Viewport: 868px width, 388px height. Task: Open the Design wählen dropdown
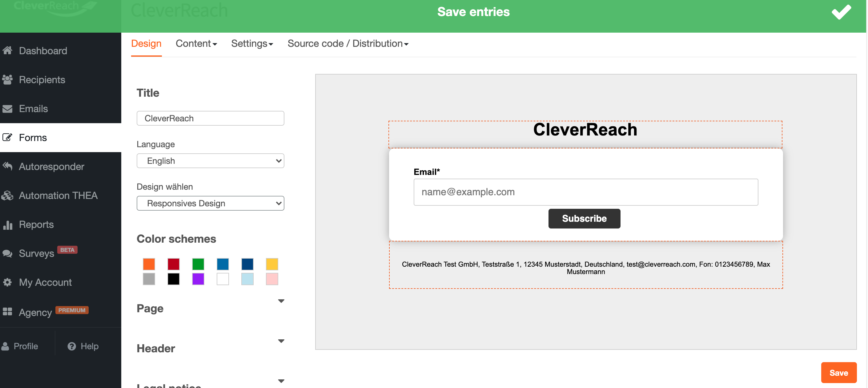tap(210, 203)
